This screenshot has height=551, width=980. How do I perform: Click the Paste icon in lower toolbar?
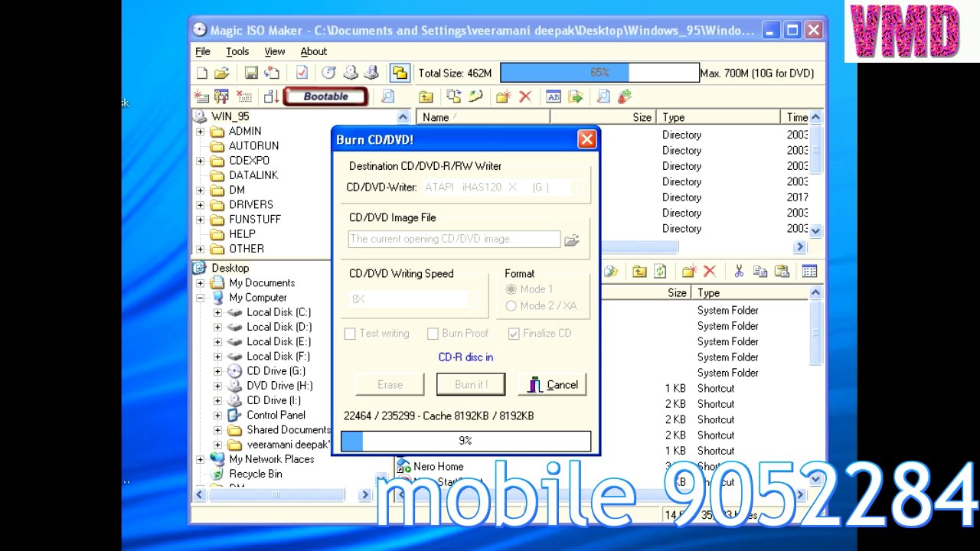click(782, 272)
